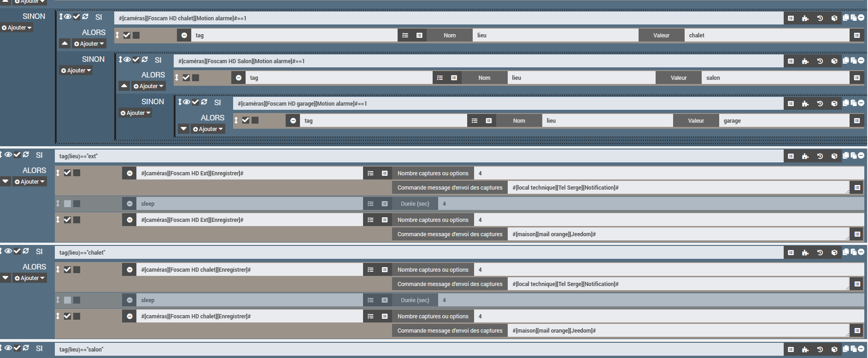Open Ajouter dropdown under ALORS of Foscam HD Salon block
This screenshot has height=358, width=868.
[148, 86]
